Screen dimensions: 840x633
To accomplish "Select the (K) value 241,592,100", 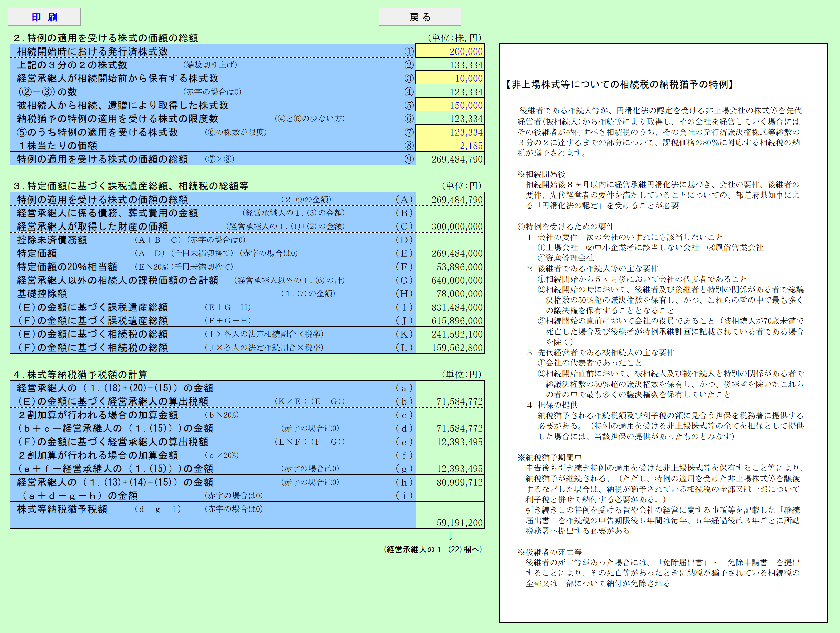I will click(x=450, y=334).
